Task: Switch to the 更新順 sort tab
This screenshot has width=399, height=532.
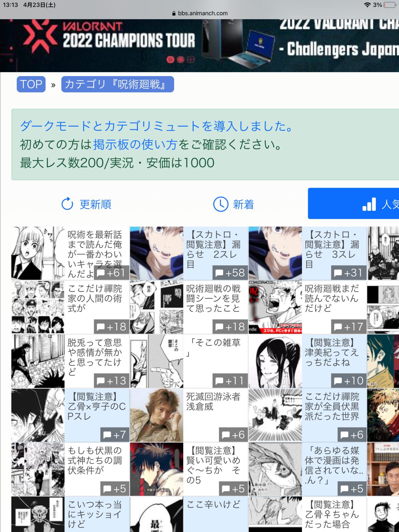Action: point(86,204)
